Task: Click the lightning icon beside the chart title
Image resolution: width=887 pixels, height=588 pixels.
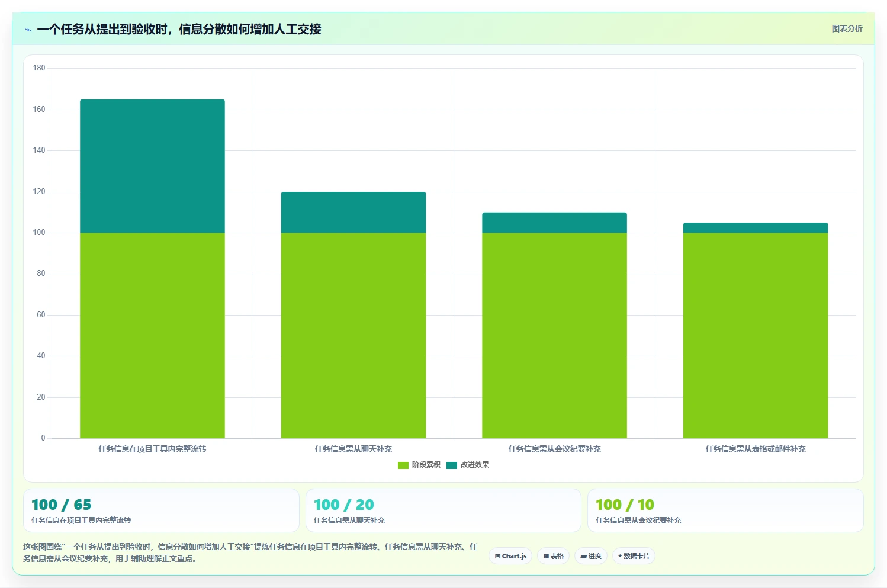Action: click(28, 30)
